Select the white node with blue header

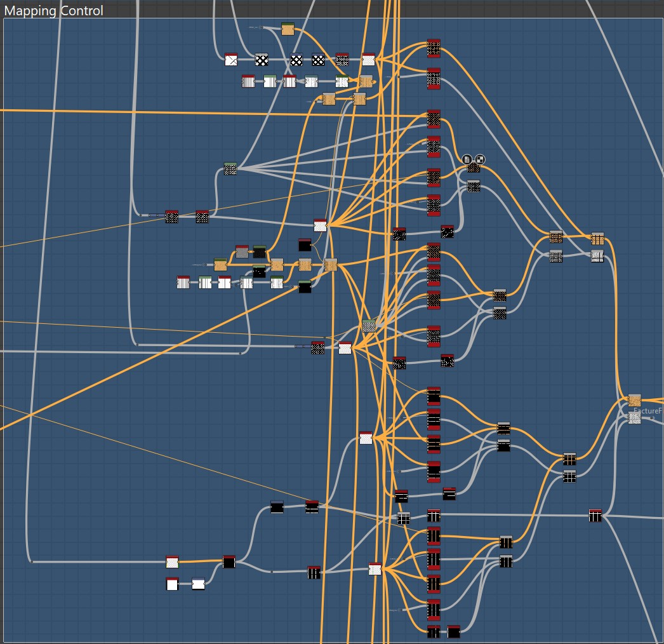pos(198,584)
